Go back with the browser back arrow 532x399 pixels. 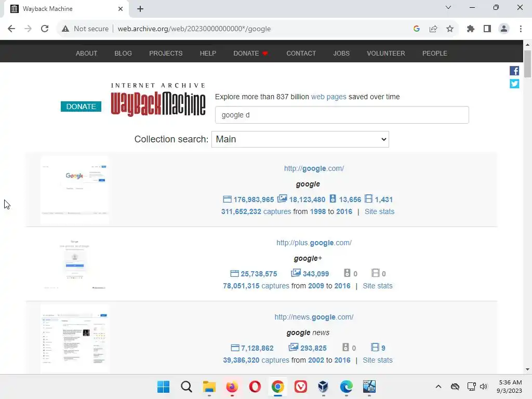11,29
